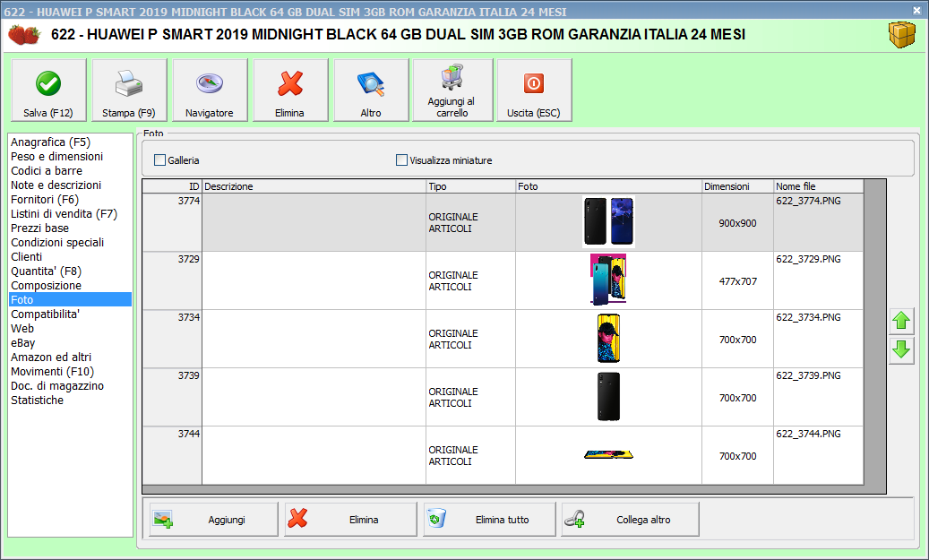The image size is (929, 560).
Task: Add a photo with the Aggiungi button
Action: (213, 520)
